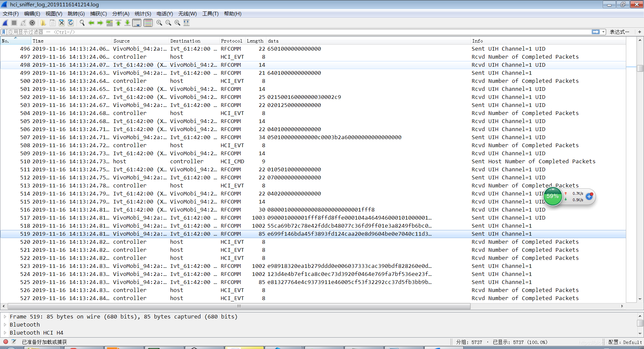Select packet number 517 row
The width and height of the screenshot is (644, 349).
(313, 218)
